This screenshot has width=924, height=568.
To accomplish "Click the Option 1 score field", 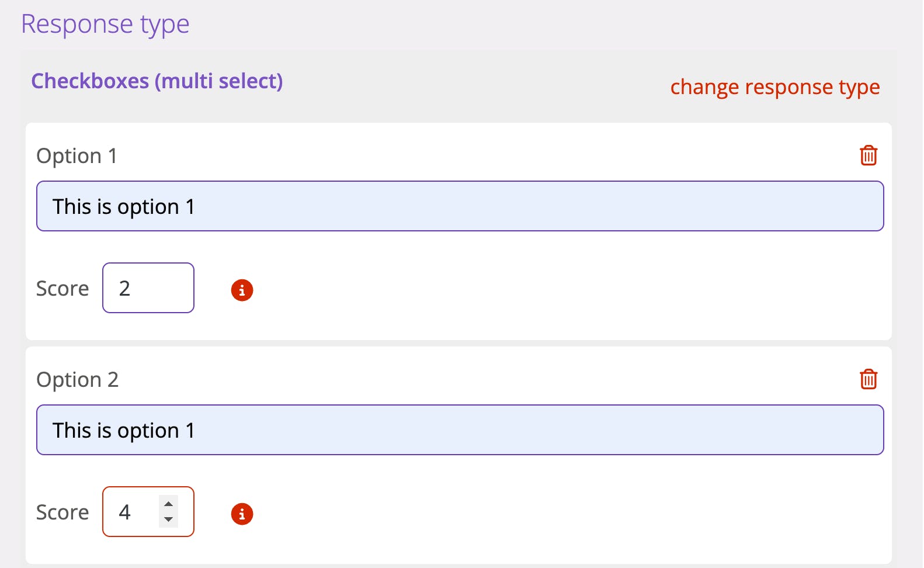I will pos(148,288).
